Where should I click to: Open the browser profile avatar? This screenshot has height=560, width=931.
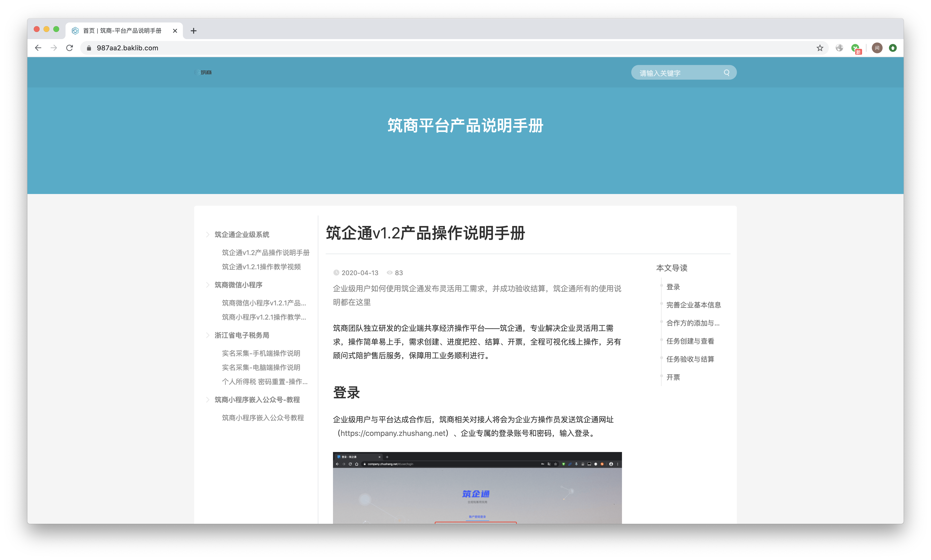(x=877, y=48)
